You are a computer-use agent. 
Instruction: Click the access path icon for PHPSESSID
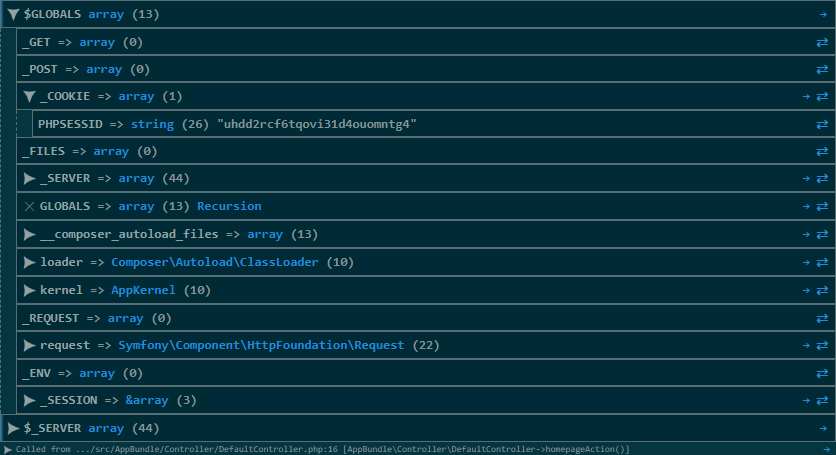(822, 124)
